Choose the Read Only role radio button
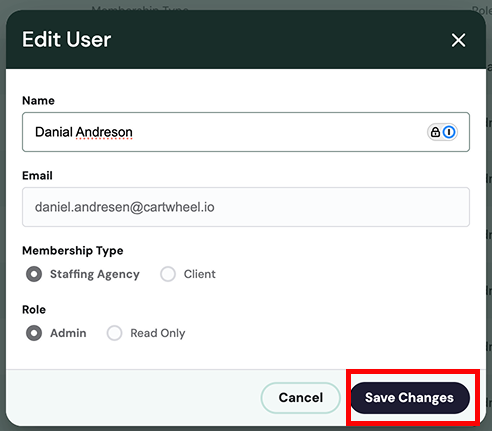The width and height of the screenshot is (492, 431). 114,333
